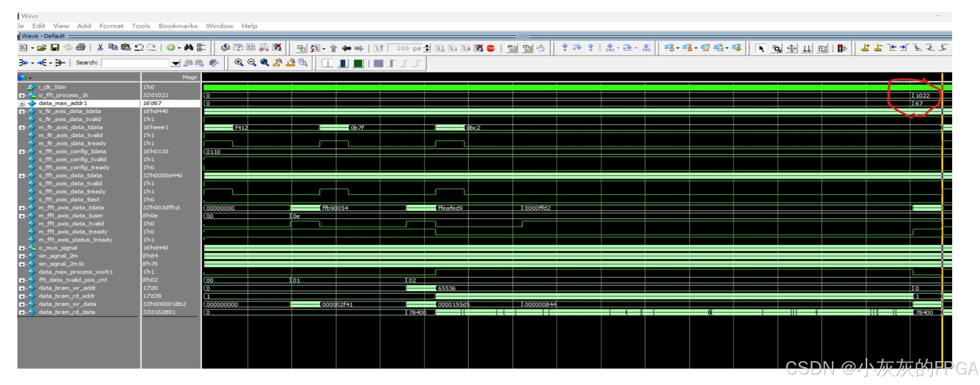Image resolution: width=980 pixels, height=385 pixels.
Task: Click the Print icon in toolbar
Action: [x=81, y=48]
